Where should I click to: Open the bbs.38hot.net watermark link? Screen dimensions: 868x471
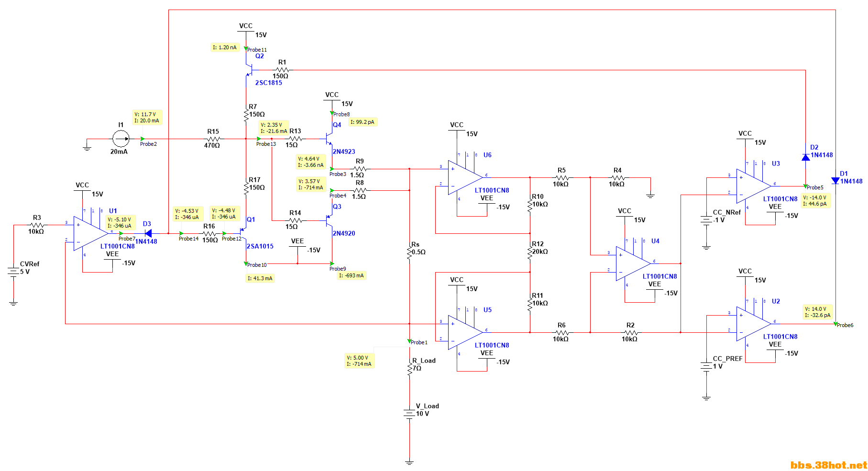tap(828, 465)
